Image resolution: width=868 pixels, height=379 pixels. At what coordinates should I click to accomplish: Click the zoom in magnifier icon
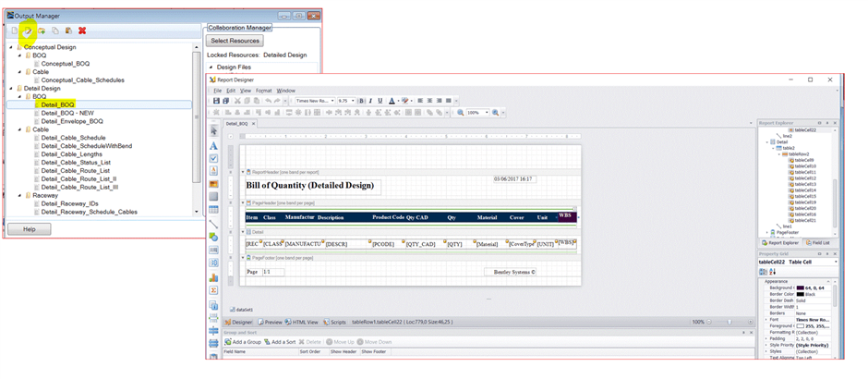[x=496, y=113]
